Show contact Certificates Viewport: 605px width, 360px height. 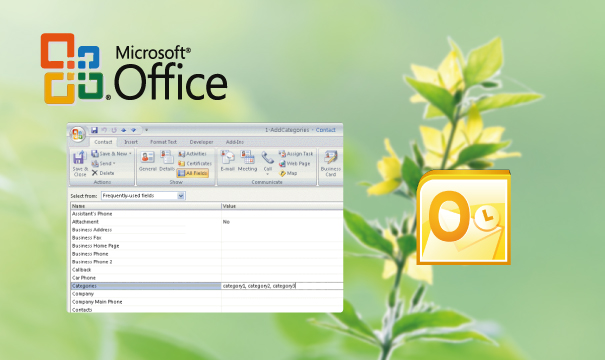(195, 164)
